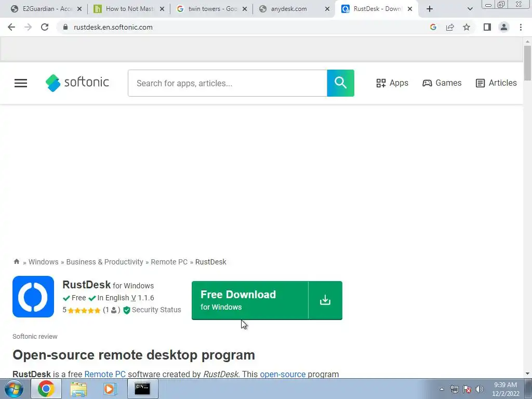
Task: Click the RustDesk app icon
Action: click(33, 297)
